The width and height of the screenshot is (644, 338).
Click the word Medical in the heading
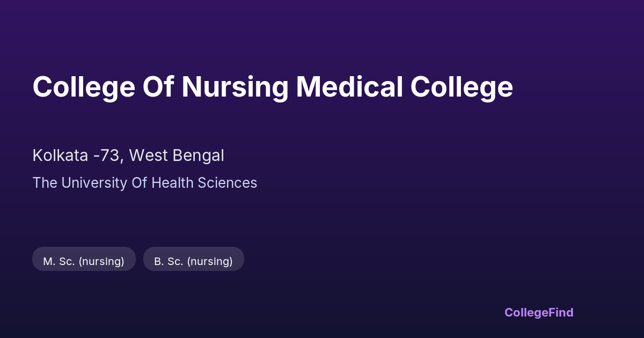pos(349,87)
